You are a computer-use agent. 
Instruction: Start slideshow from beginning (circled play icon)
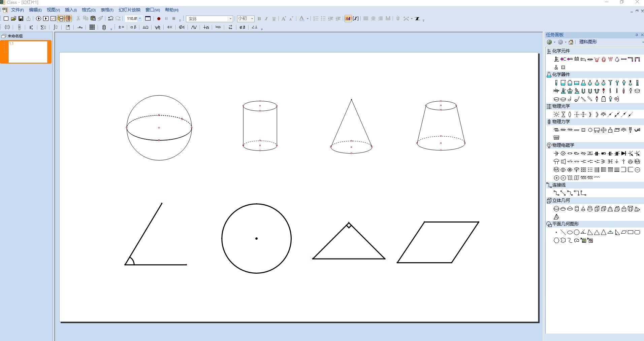38,19
